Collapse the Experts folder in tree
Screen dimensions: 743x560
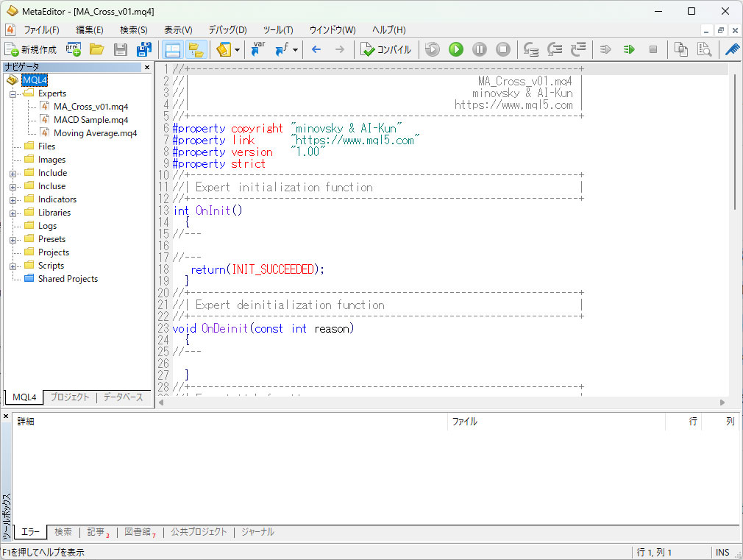tap(13, 93)
